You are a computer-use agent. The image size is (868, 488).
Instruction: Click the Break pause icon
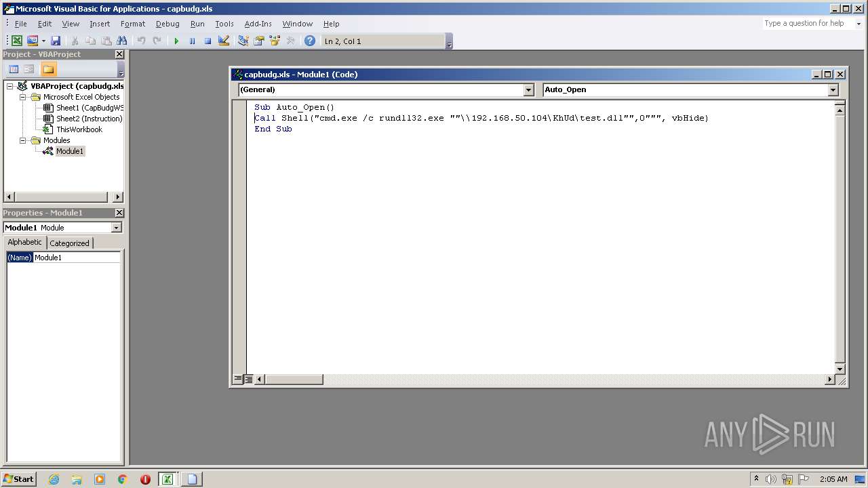(192, 41)
